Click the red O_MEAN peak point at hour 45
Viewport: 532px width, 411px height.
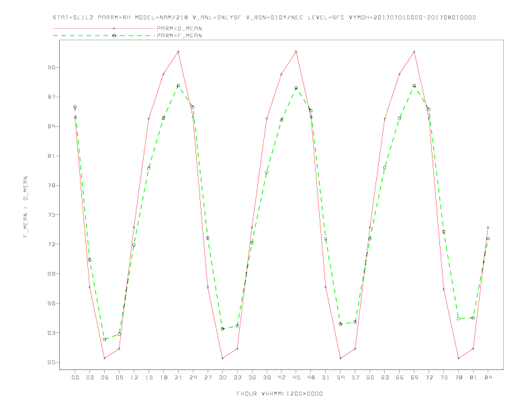pyautogui.click(x=296, y=52)
